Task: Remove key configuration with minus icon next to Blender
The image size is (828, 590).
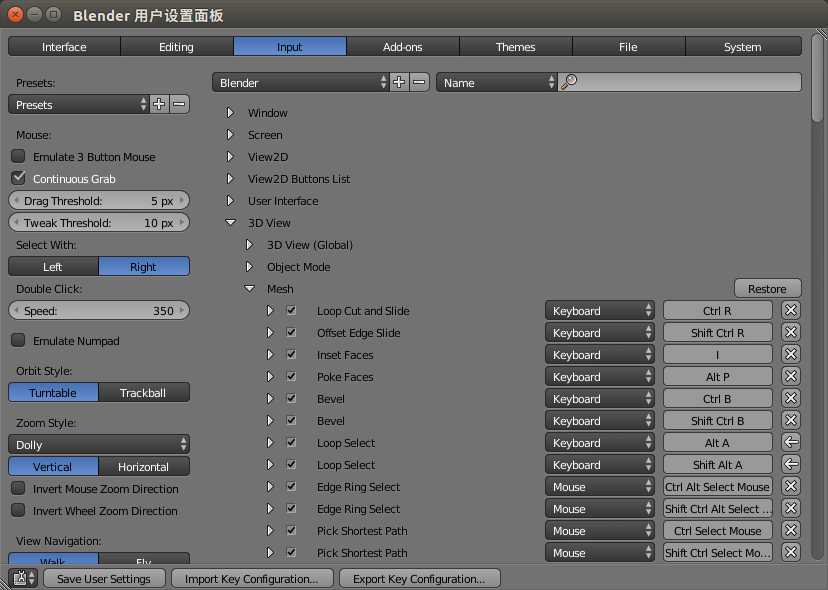Action: 419,82
